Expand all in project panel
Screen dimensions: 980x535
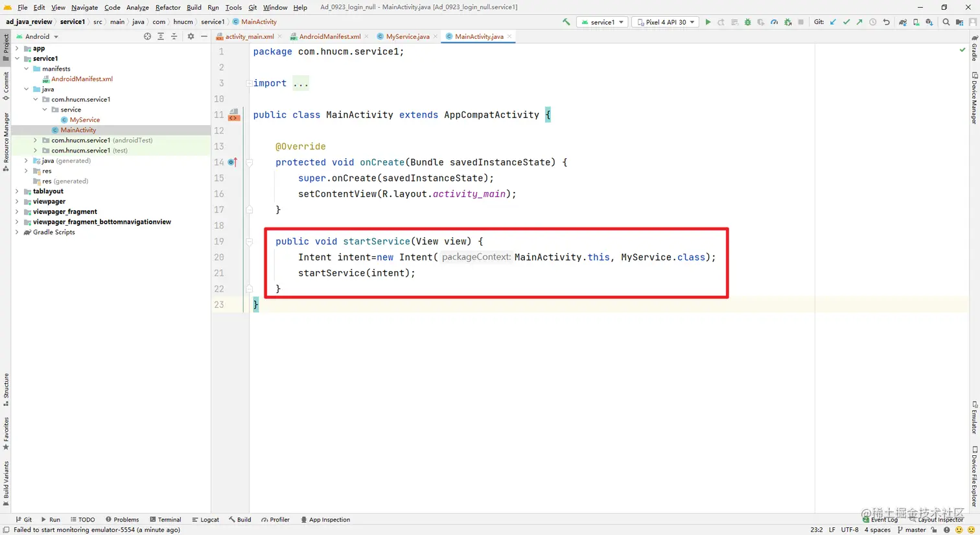point(161,36)
